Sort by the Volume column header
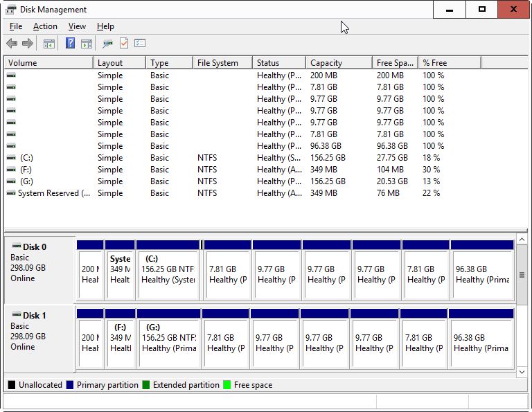Image resolution: width=532 pixels, height=412 pixels. click(48, 63)
